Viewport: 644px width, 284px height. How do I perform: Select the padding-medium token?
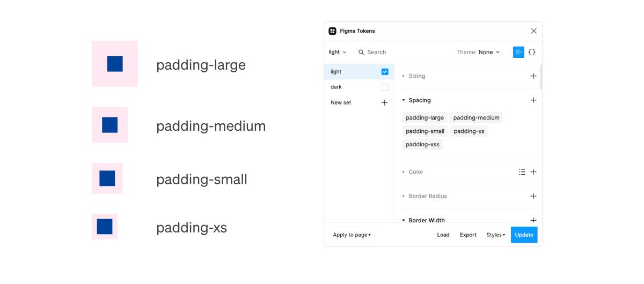tap(477, 118)
